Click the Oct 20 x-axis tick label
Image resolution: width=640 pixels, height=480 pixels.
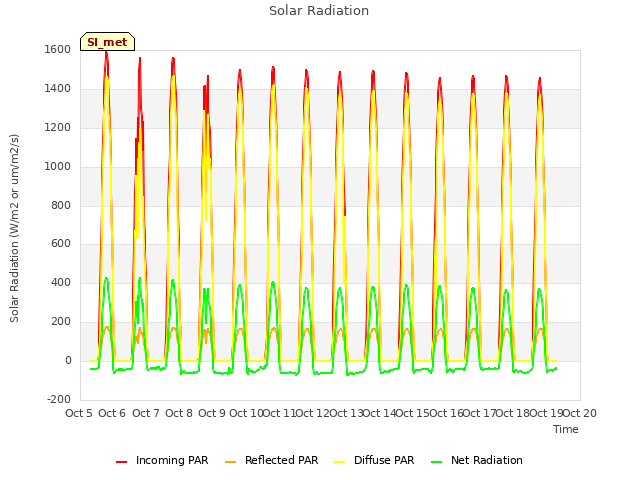580,413
